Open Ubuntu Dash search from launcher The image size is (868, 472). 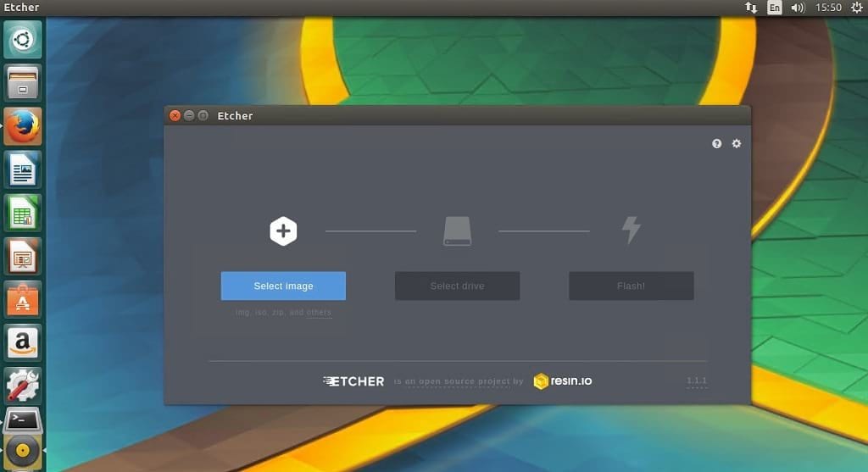[23, 39]
